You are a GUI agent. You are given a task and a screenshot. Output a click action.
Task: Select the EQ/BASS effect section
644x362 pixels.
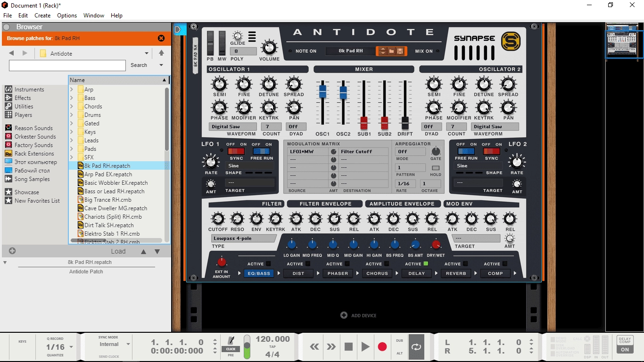(259, 273)
